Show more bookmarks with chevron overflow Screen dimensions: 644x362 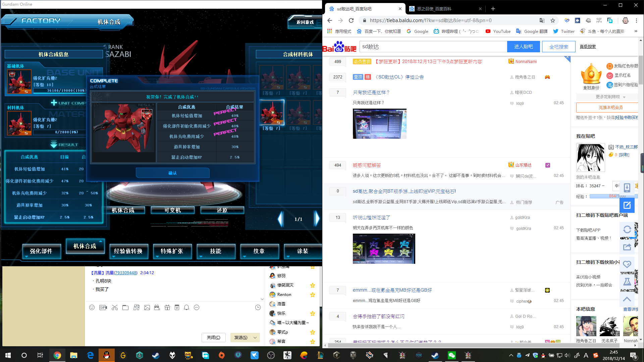[636, 31]
